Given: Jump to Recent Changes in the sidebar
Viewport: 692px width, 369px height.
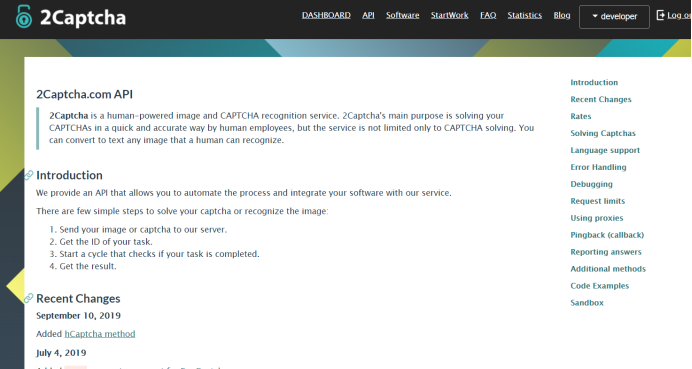Looking at the screenshot, I should [x=601, y=99].
